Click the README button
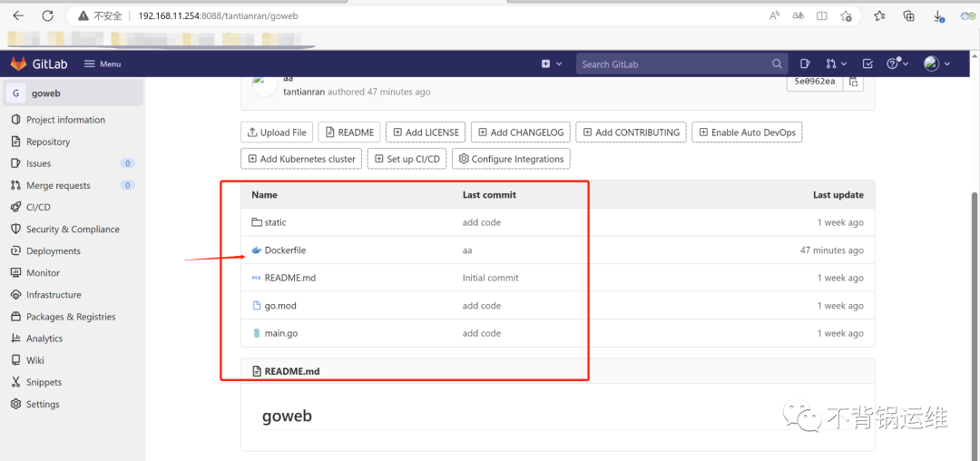The image size is (980, 461). [349, 132]
